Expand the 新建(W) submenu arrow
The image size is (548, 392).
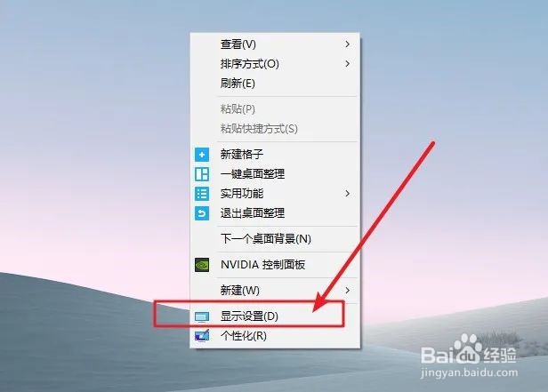pyautogui.click(x=347, y=290)
